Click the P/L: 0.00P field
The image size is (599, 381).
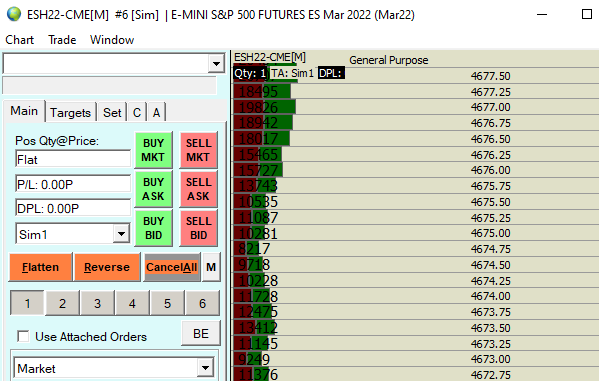(x=73, y=184)
